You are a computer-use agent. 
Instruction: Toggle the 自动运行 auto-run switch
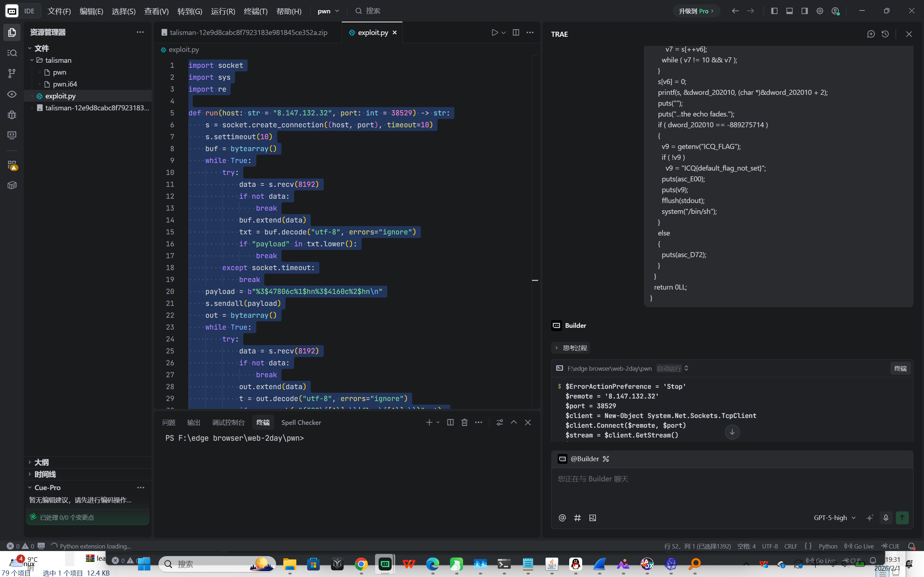coord(673,368)
